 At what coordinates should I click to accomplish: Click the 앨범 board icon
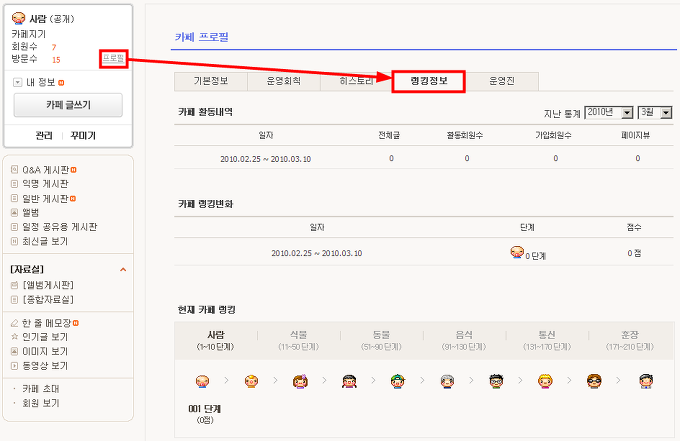(14, 212)
